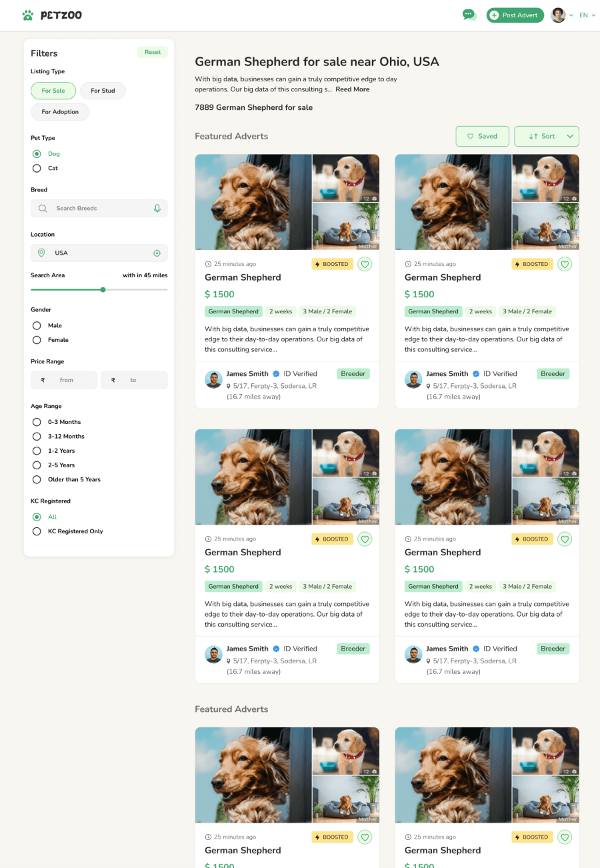Viewport: 600px width, 868px height.
Task: Expand the profile menu chevron beside avatar
Action: pyautogui.click(x=571, y=15)
